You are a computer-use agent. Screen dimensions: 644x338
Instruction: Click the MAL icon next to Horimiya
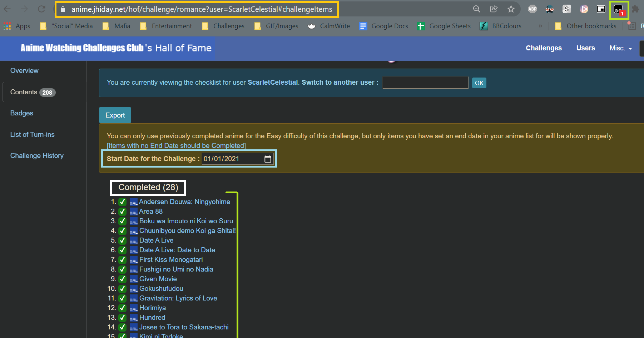click(x=133, y=308)
